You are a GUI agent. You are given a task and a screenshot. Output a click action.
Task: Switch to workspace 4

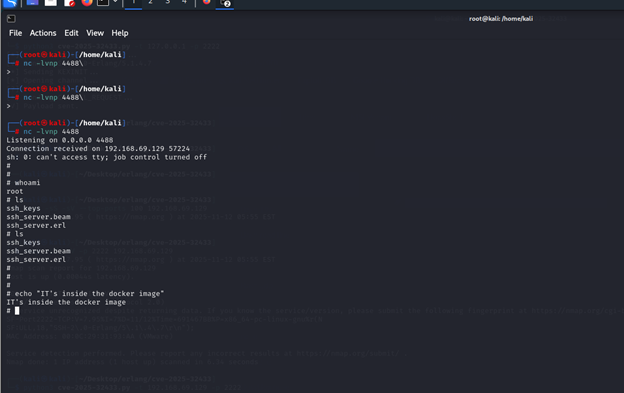184,3
